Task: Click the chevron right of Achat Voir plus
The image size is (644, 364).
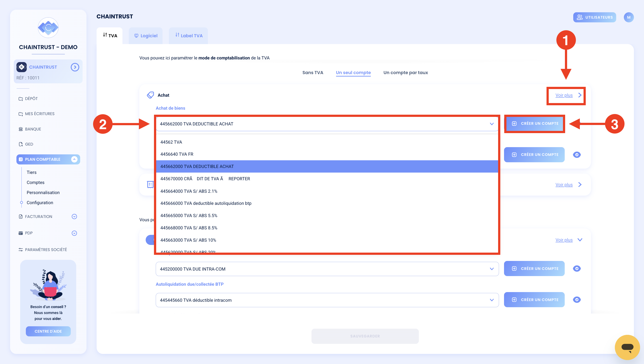Action: point(580,95)
